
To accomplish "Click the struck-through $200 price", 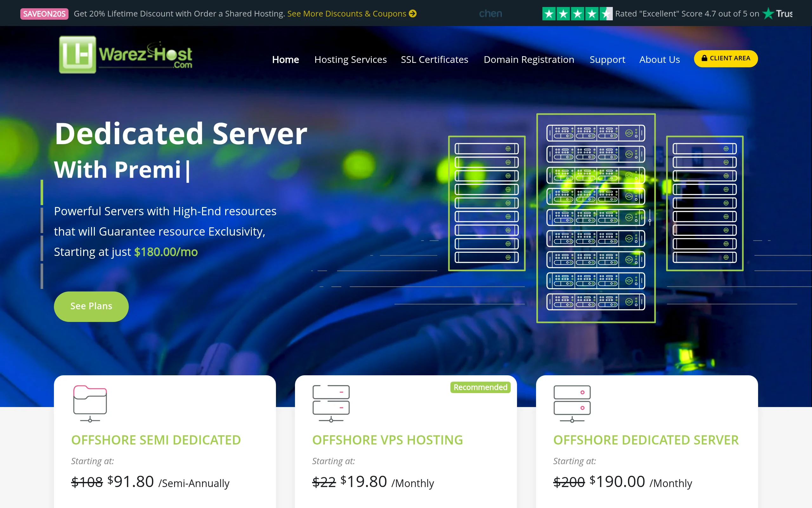I will (569, 483).
